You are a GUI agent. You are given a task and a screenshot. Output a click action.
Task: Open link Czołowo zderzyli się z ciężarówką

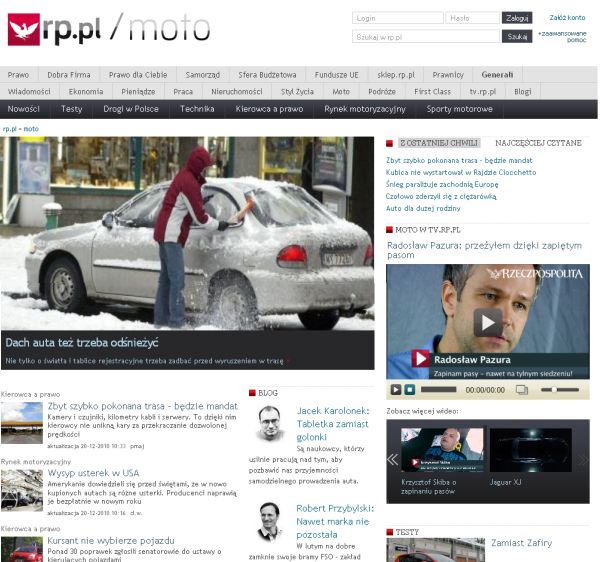[441, 196]
